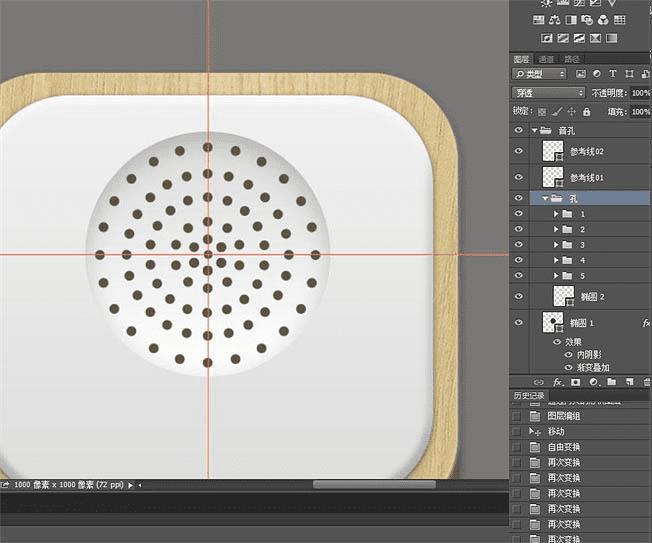Create a new group with folder icon

609,382
